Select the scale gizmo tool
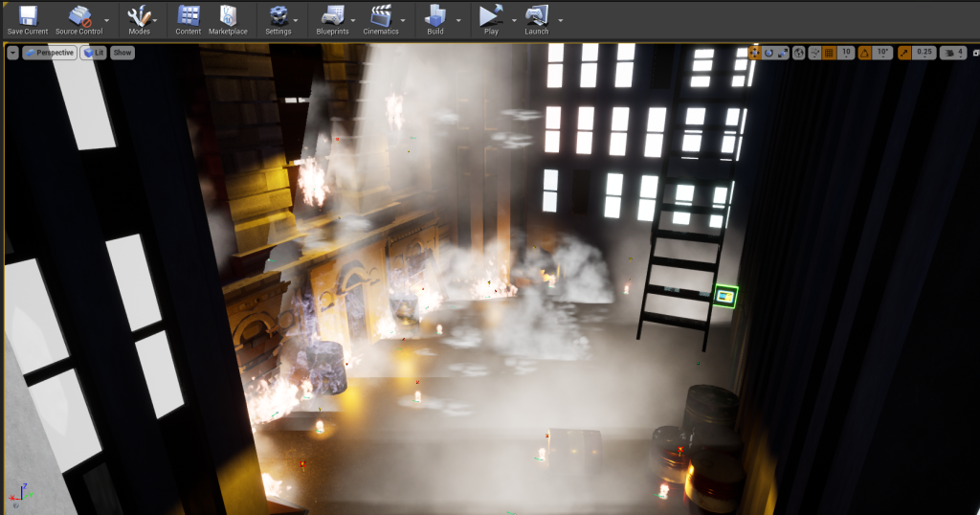The height and width of the screenshot is (515, 980). [784, 53]
